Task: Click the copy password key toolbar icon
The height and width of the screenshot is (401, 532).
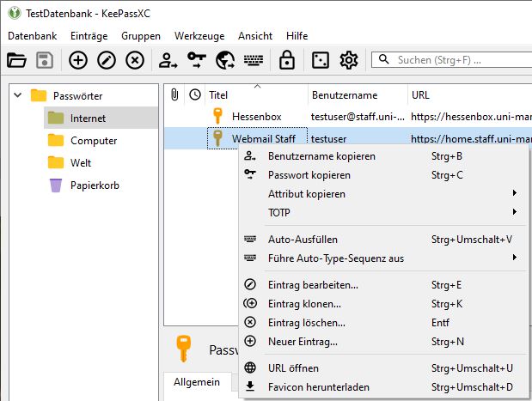Action: tap(197, 60)
